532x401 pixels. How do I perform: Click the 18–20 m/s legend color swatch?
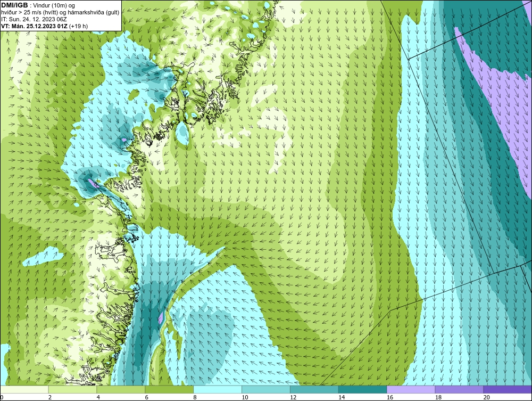click(x=460, y=389)
